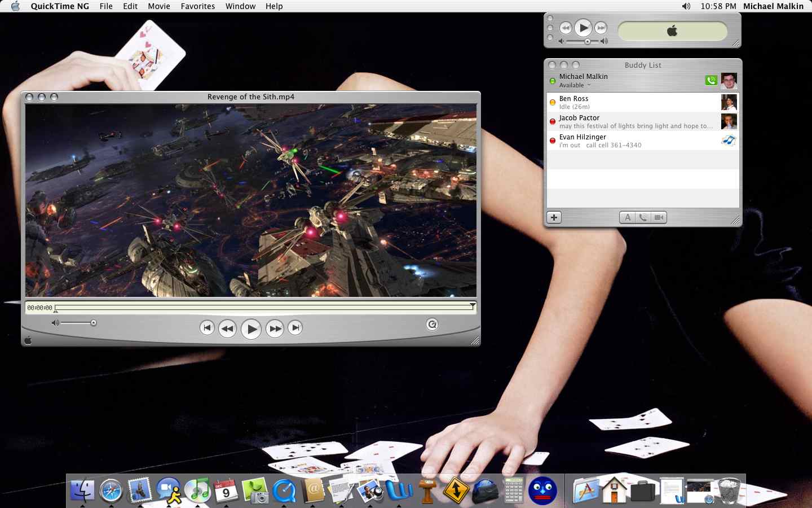Screen dimensions: 812x508
Task: Open the File menu
Action: pyautogui.click(x=106, y=6)
